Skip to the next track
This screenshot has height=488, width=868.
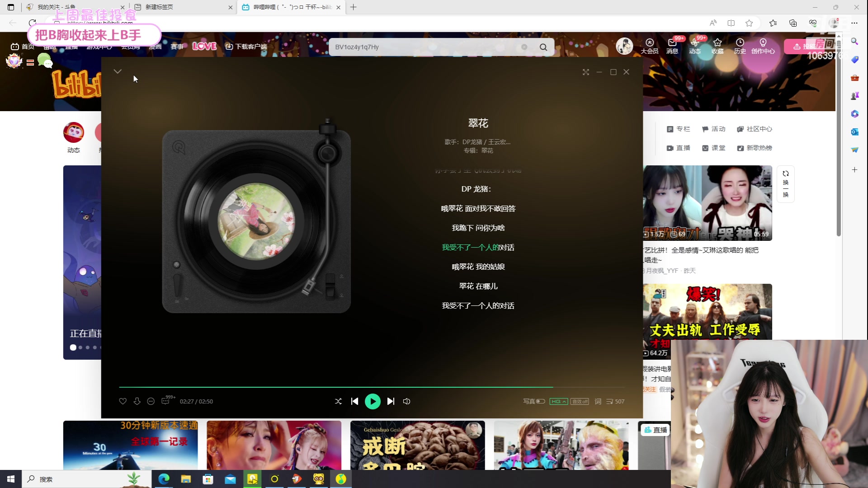[391, 401]
